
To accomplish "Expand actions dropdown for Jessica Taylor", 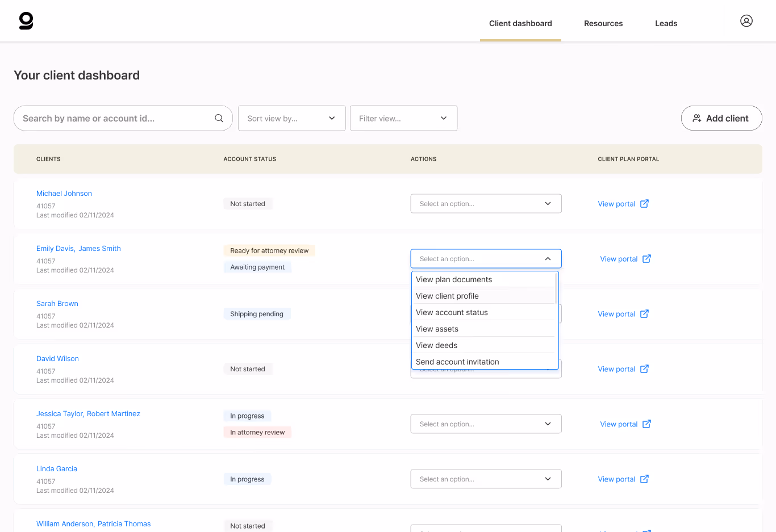I will 486,424.
